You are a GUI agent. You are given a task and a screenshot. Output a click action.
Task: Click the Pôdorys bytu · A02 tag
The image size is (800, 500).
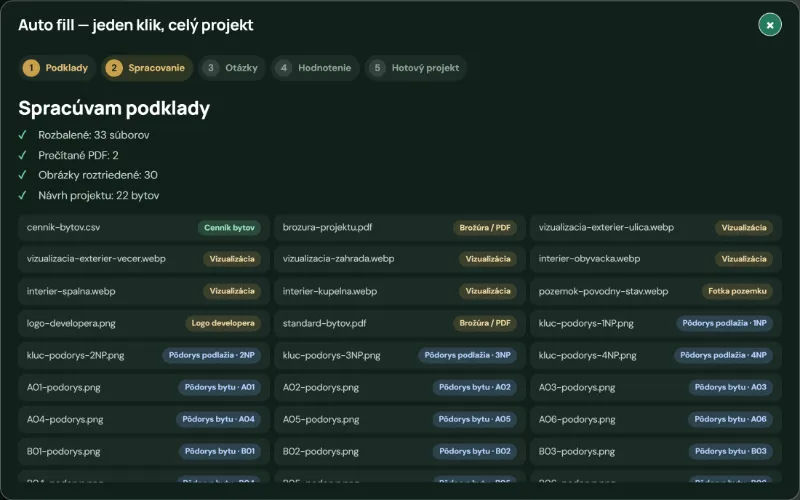475,388
